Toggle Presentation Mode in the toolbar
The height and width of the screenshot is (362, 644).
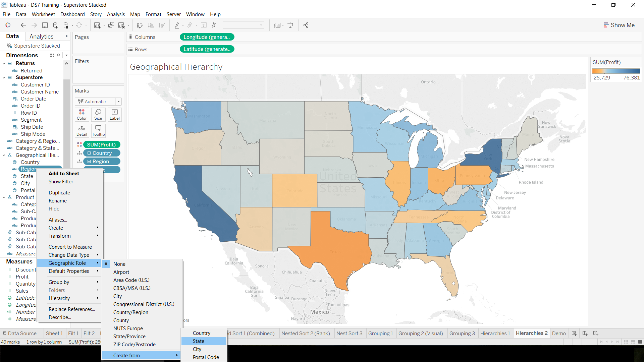[290, 25]
